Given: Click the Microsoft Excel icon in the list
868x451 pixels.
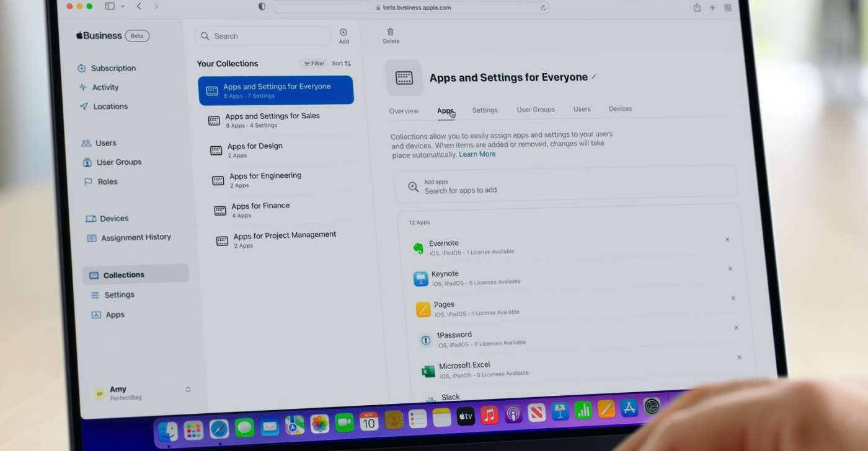Looking at the screenshot, I should point(428,371).
